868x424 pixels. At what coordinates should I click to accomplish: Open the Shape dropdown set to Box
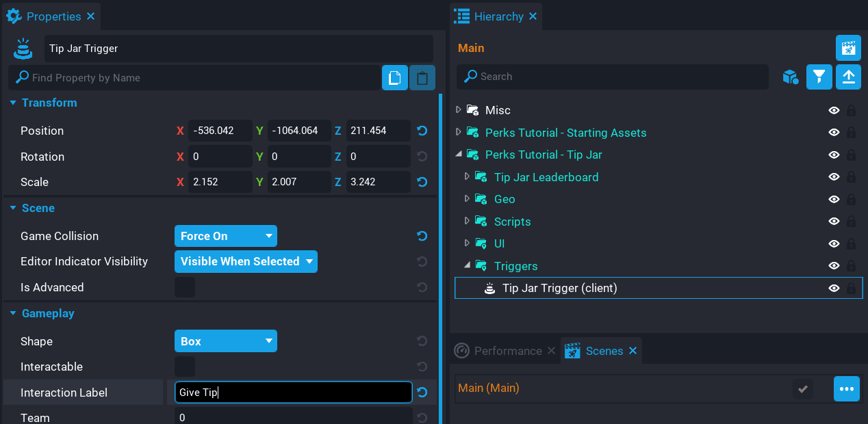click(x=225, y=341)
